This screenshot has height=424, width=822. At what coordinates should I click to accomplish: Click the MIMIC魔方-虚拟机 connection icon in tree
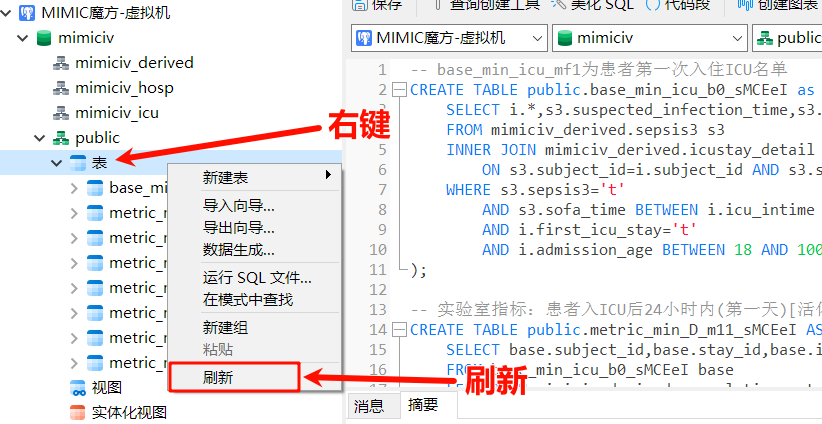tap(27, 14)
